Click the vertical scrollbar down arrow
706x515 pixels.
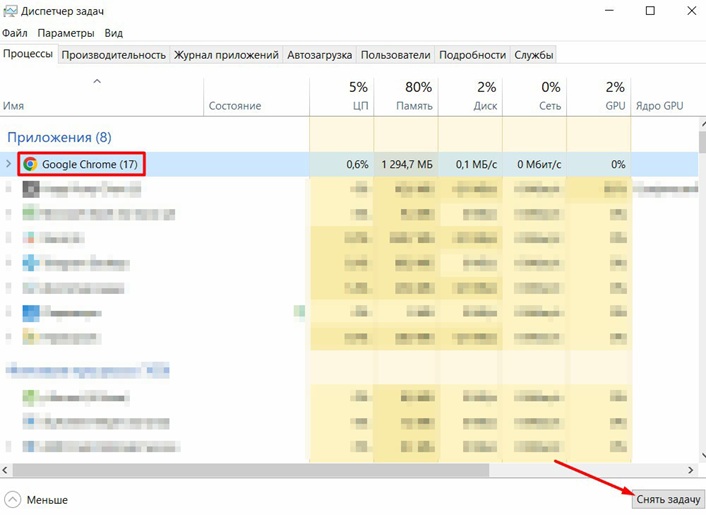point(702,456)
